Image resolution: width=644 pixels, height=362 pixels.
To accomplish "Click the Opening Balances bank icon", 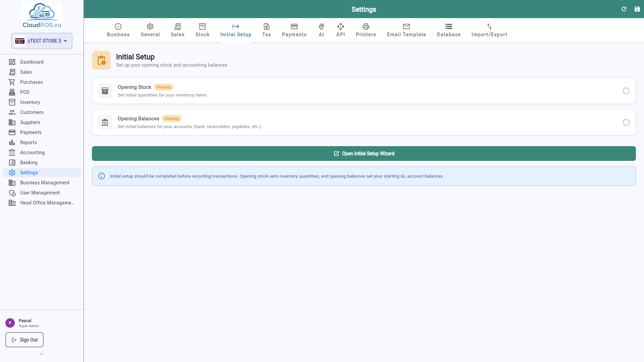I will pos(105,122).
